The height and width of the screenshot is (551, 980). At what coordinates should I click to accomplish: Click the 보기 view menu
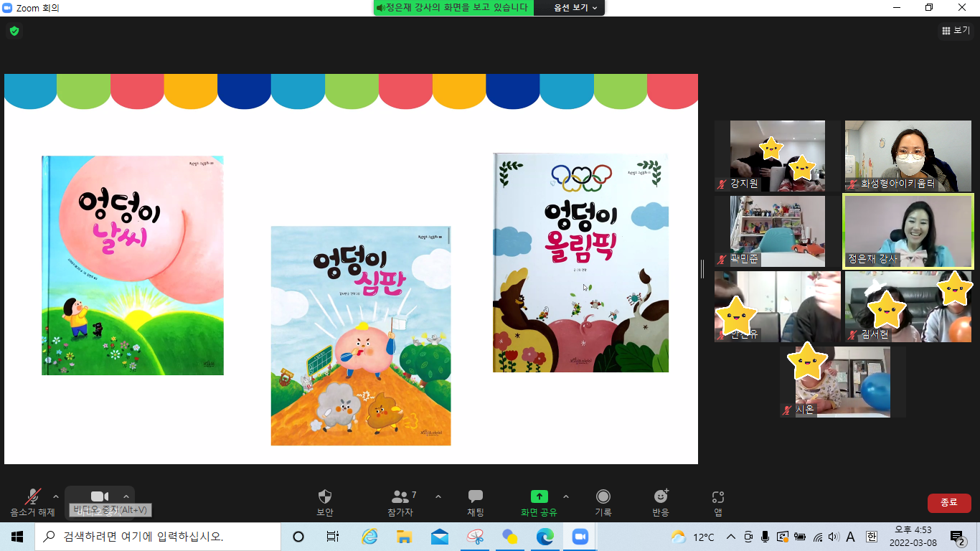point(956,30)
